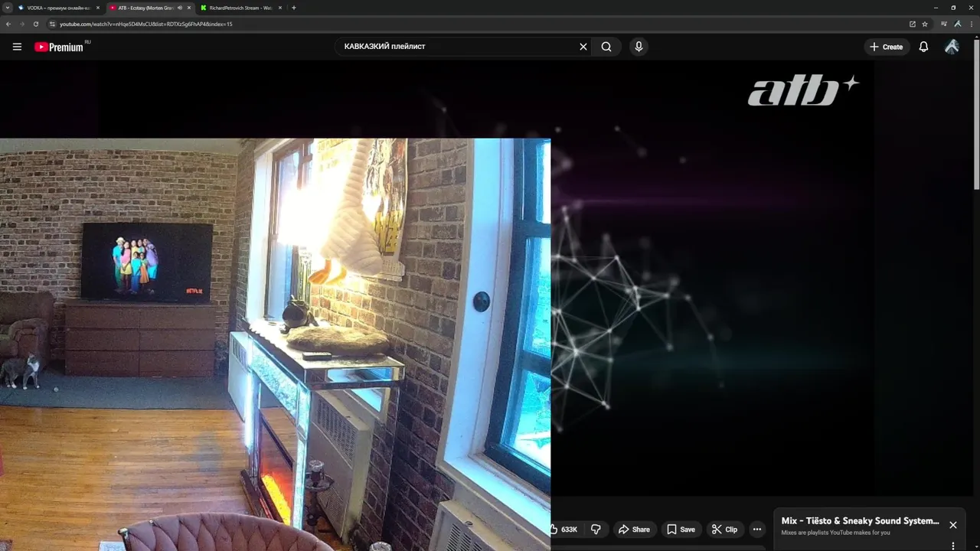The image size is (980, 551).
Task: Close the ATB - Ecstasy tab
Action: pyautogui.click(x=189, y=8)
